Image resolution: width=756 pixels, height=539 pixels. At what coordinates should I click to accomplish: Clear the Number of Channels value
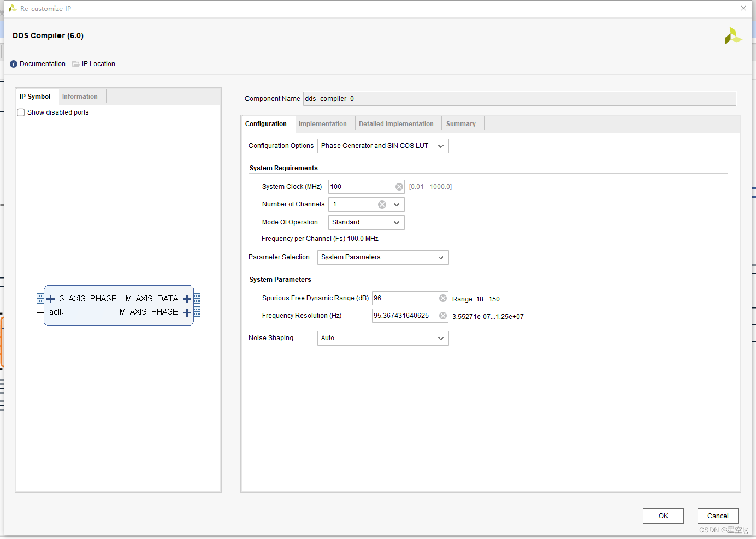[x=382, y=204]
